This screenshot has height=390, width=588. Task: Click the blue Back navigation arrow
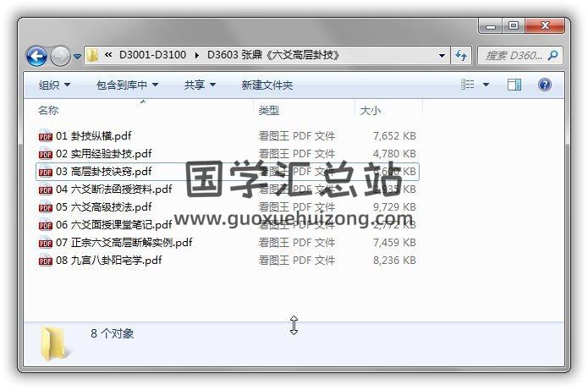[36, 57]
